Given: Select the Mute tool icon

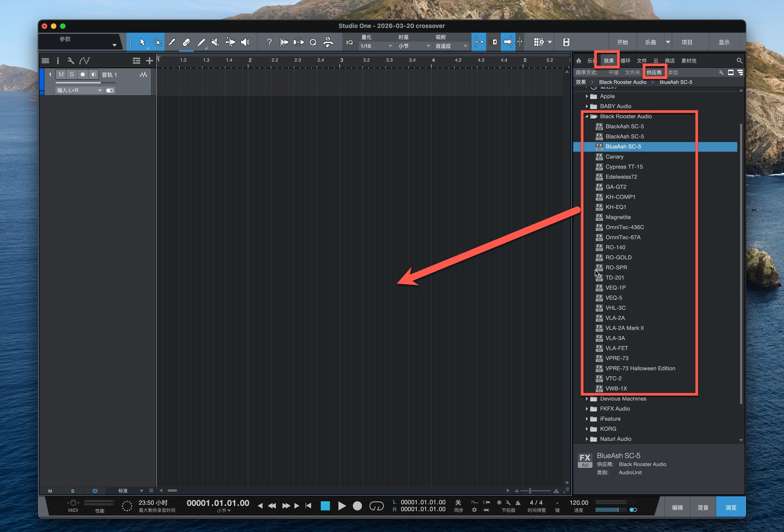Looking at the screenshot, I should point(215,42).
